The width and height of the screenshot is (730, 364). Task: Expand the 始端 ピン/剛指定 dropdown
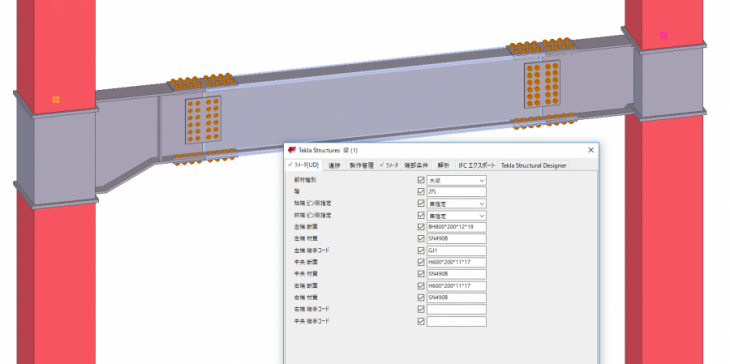coord(457,203)
